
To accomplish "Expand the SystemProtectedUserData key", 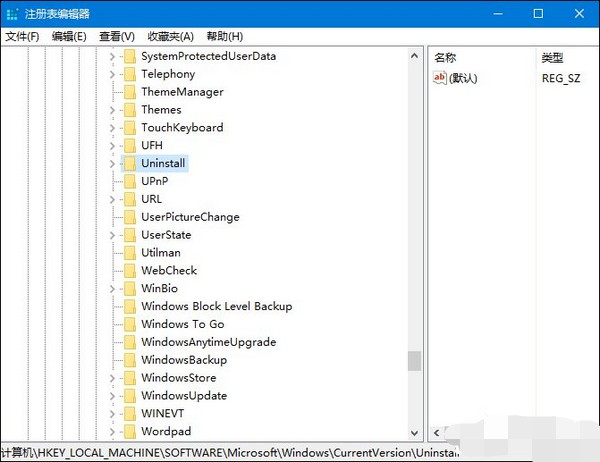I will [112, 57].
